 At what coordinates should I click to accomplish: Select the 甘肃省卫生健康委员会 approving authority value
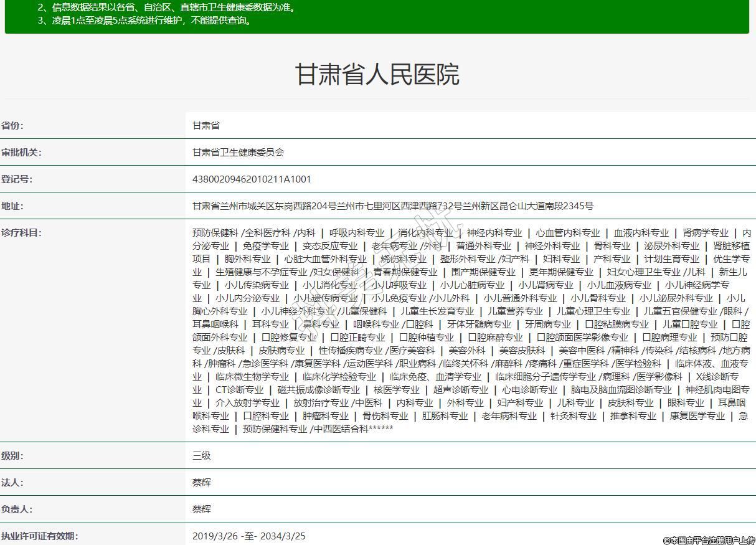(x=238, y=153)
